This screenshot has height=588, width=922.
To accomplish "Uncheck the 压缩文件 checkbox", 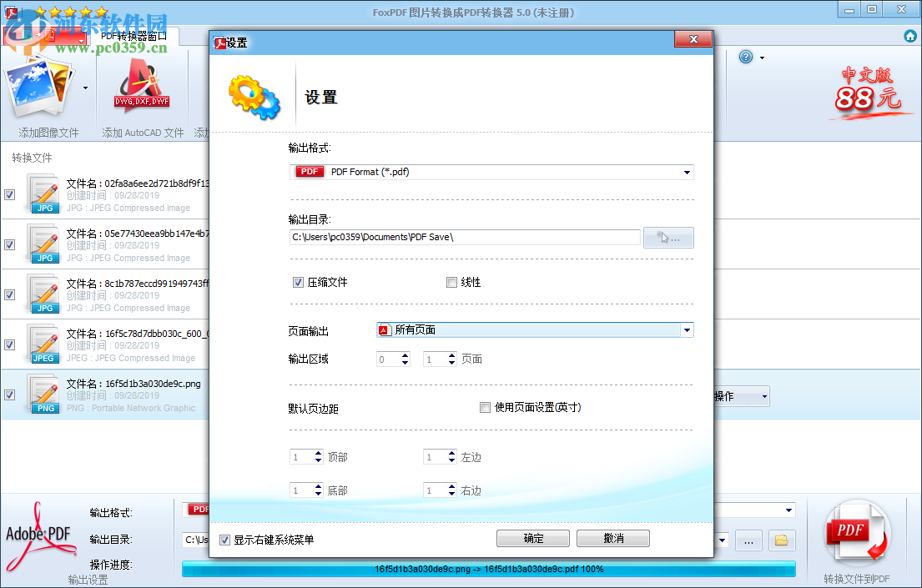I will [x=298, y=282].
